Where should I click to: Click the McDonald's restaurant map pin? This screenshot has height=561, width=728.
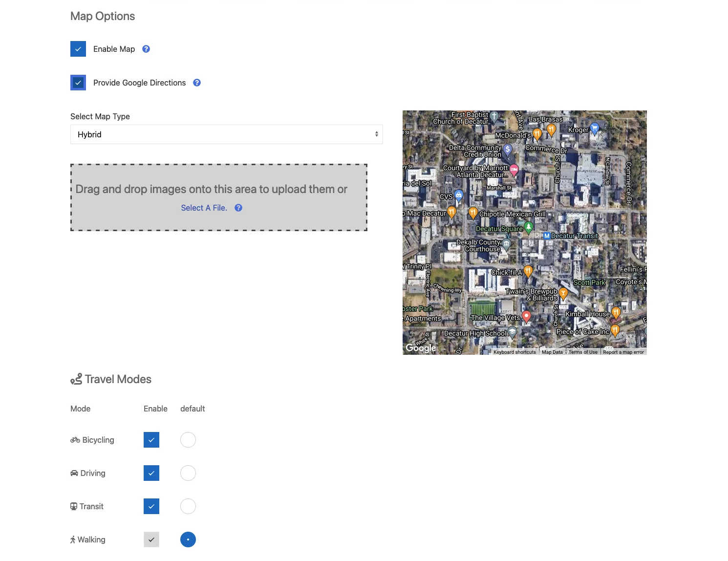click(537, 134)
